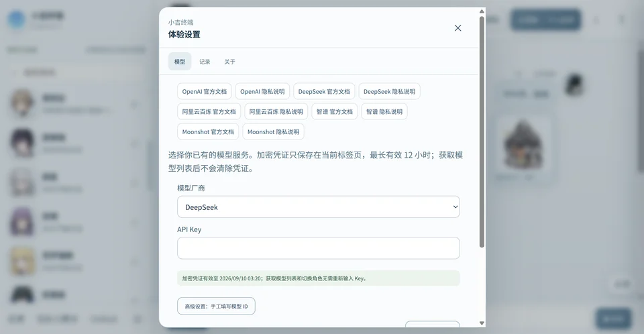Click the 体验设置 dialog title
Image resolution: width=644 pixels, height=334 pixels.
[x=184, y=34]
